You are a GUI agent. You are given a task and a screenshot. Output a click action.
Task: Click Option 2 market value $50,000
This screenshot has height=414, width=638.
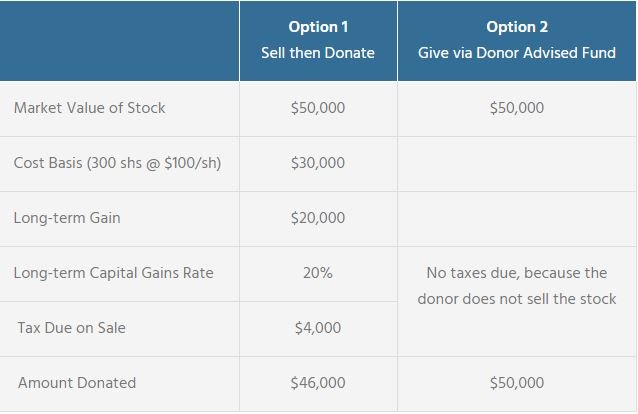(517, 108)
